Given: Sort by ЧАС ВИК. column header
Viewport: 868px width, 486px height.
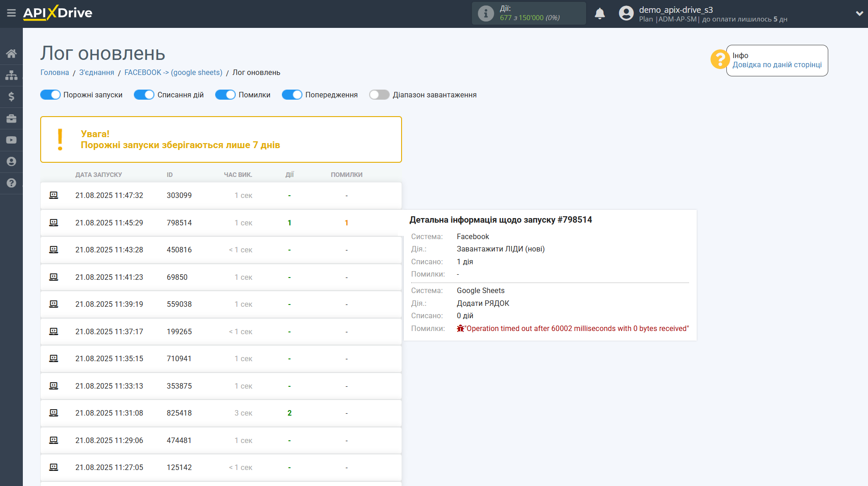Looking at the screenshot, I should [238, 175].
